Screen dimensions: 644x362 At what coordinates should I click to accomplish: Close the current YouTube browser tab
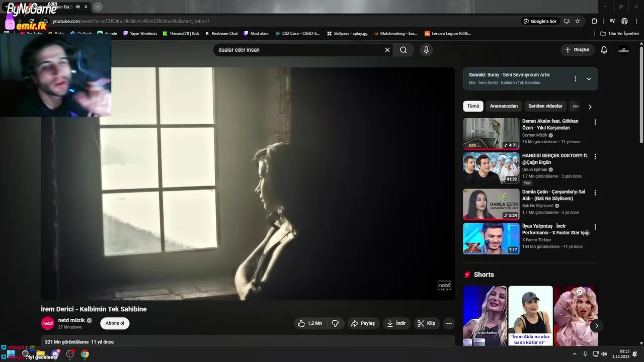(86, 7)
